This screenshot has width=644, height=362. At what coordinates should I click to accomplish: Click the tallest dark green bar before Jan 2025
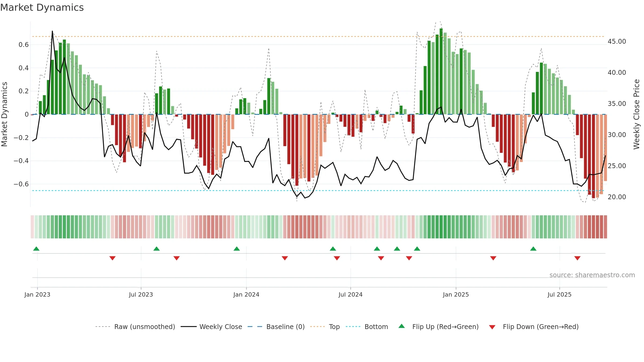click(x=441, y=71)
